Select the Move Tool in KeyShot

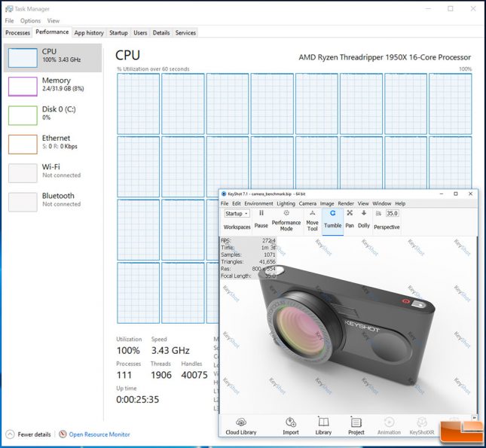(x=312, y=221)
